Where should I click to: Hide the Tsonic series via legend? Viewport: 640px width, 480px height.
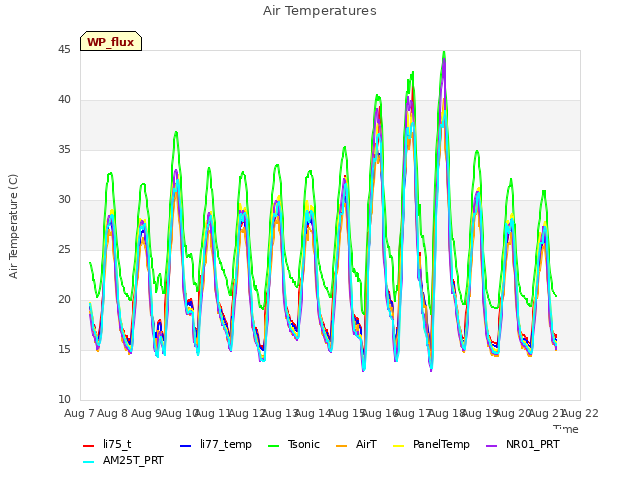293,444
